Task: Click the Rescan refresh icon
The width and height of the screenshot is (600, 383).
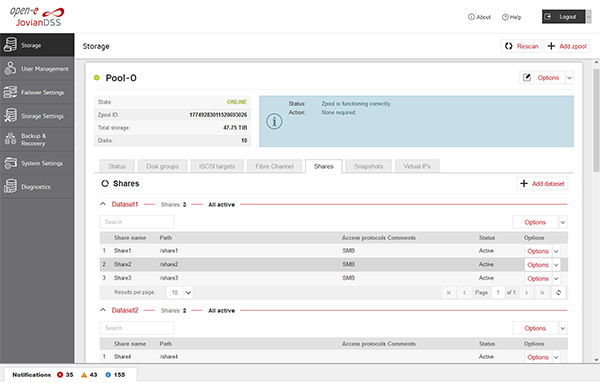Action: [509, 46]
